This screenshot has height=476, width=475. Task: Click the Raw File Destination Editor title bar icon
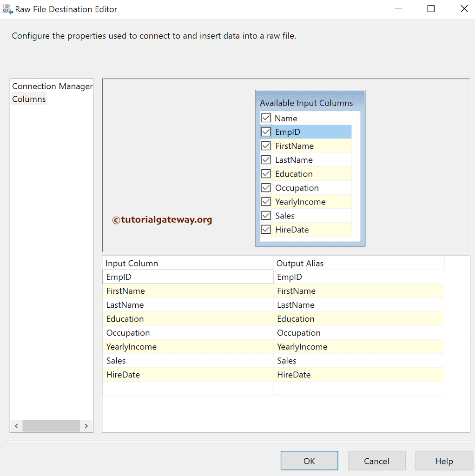(x=7, y=9)
